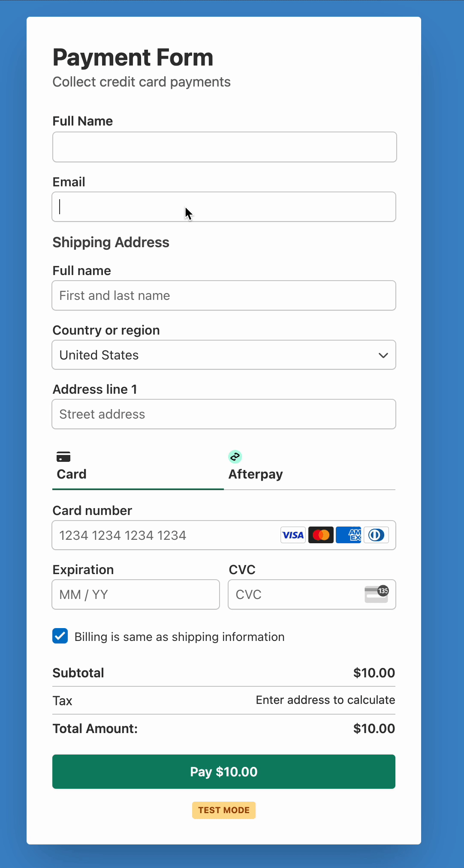Select the credit card icon above Card tab
Screen dimensions: 464x868
tap(64, 457)
